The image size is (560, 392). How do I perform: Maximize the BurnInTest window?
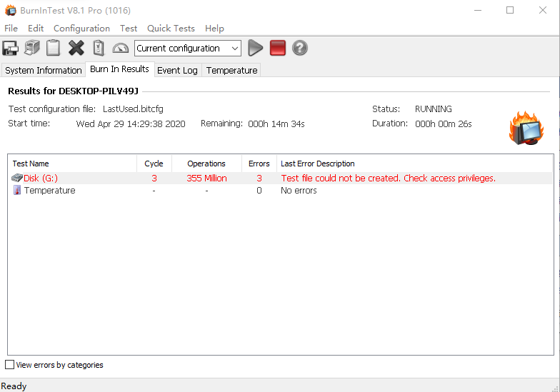pyautogui.click(x=510, y=10)
